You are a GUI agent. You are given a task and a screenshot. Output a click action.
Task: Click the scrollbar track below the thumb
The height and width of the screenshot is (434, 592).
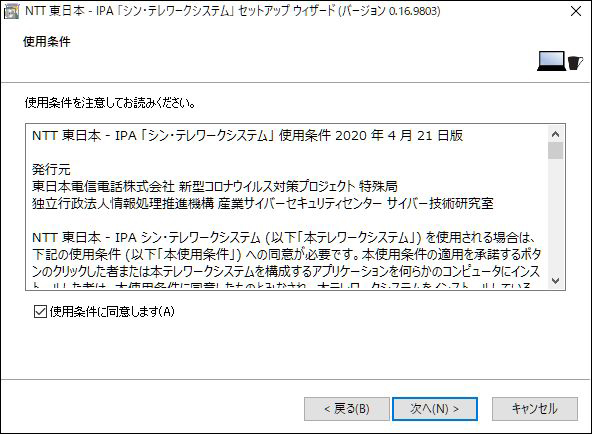(x=555, y=216)
